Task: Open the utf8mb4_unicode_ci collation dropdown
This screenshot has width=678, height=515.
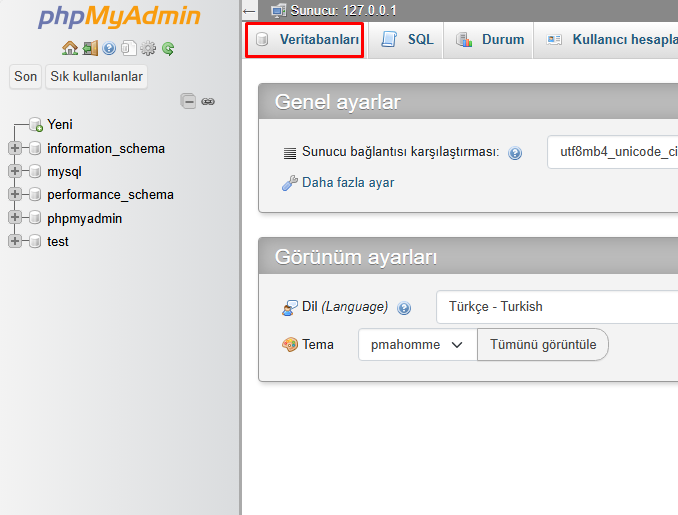Action: click(x=612, y=152)
